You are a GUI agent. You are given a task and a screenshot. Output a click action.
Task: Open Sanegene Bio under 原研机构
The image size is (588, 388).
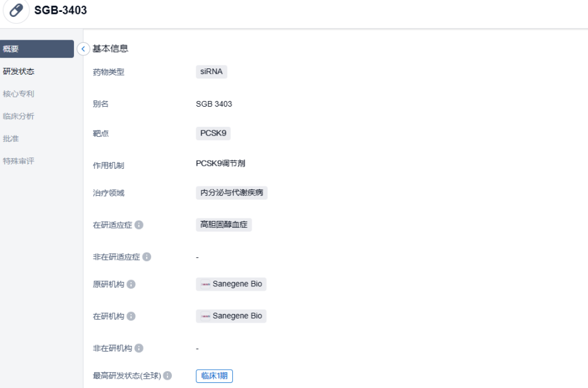[x=231, y=284]
